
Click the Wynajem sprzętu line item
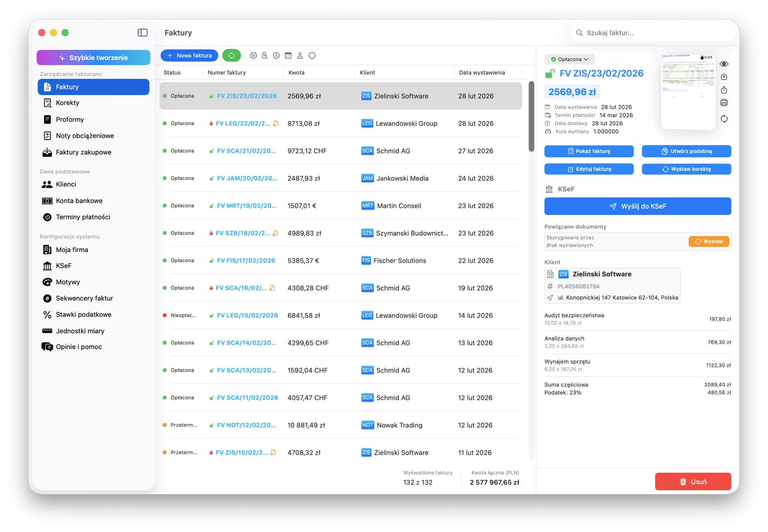(x=637, y=365)
